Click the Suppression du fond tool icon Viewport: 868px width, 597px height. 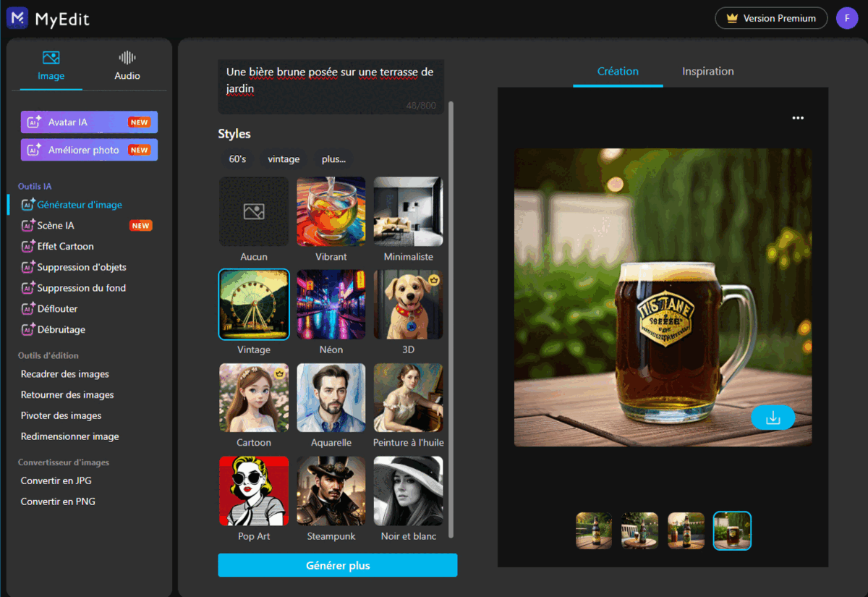(x=28, y=288)
